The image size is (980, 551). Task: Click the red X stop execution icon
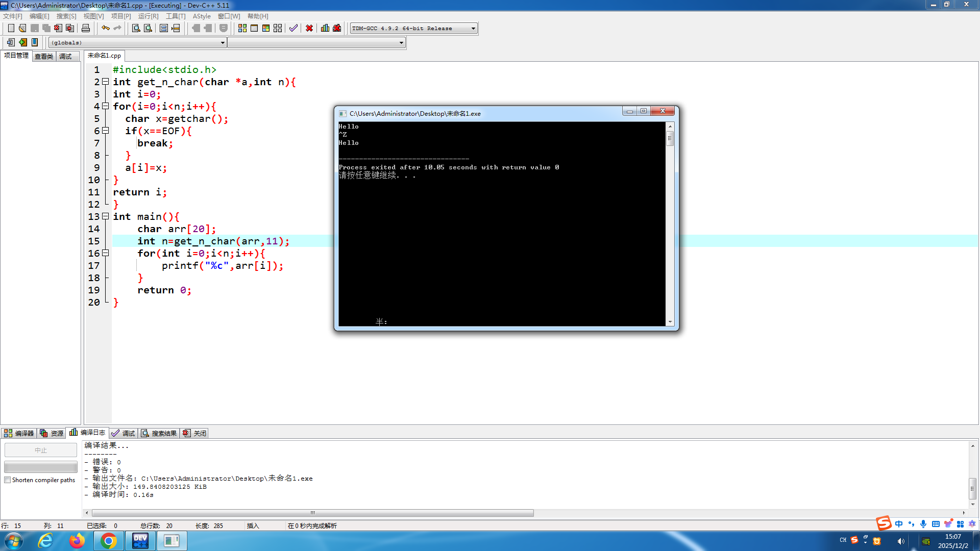[309, 28]
